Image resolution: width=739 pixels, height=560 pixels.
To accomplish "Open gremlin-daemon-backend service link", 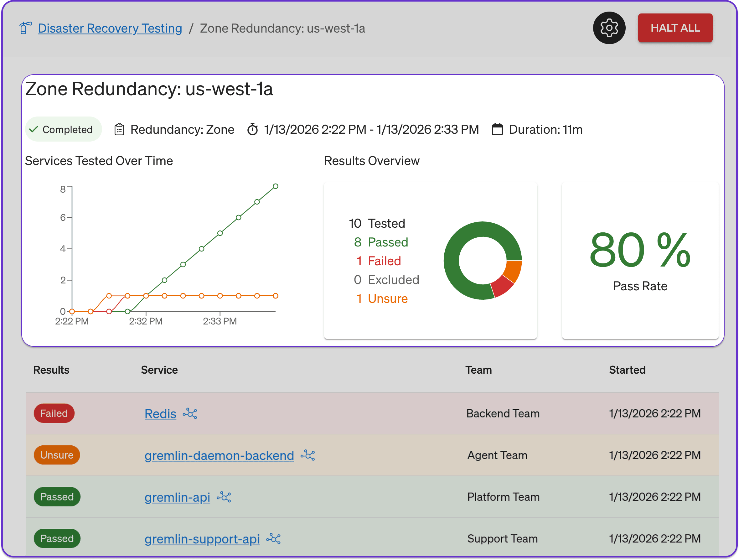I will click(x=219, y=455).
